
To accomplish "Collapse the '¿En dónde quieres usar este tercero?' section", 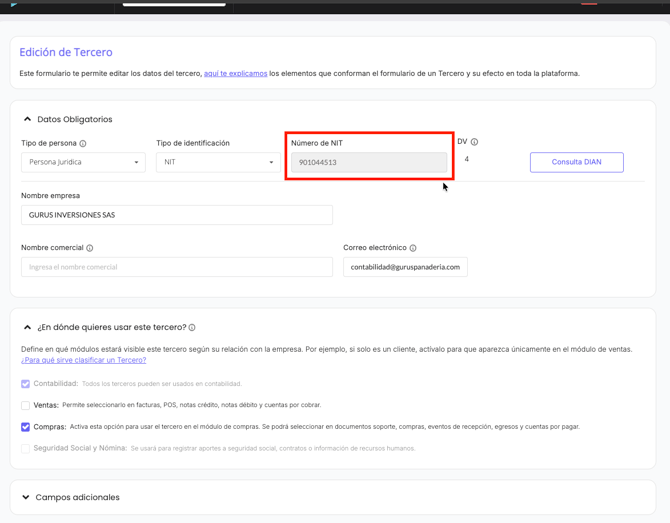I will coord(27,328).
